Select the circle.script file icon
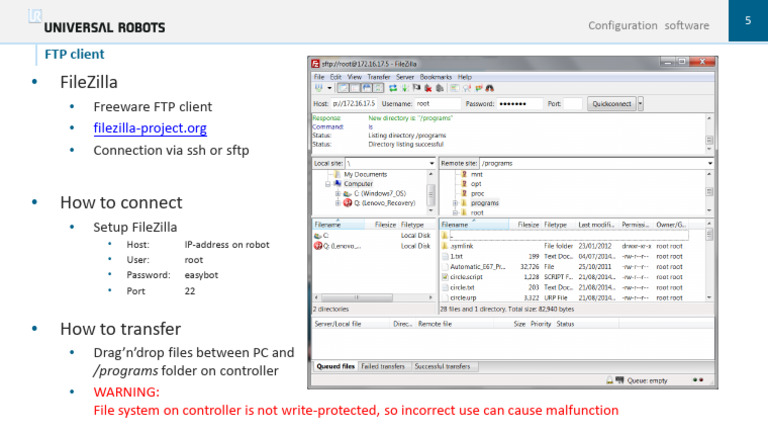 click(x=445, y=277)
